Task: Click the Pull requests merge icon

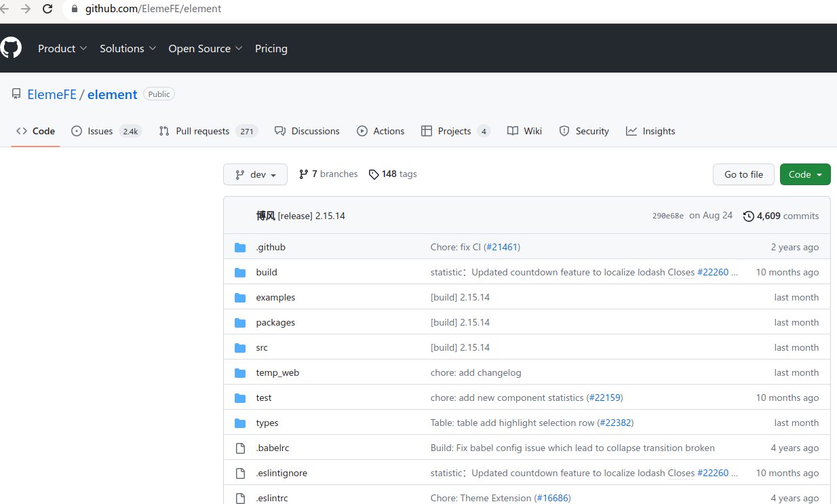Action: point(163,130)
